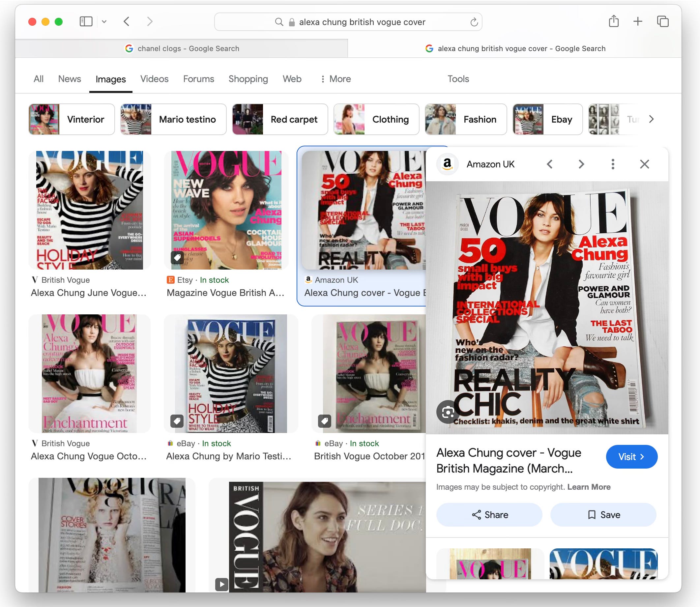Filter by the Vinterior chip
Image resolution: width=700 pixels, height=607 pixels.
tap(72, 119)
